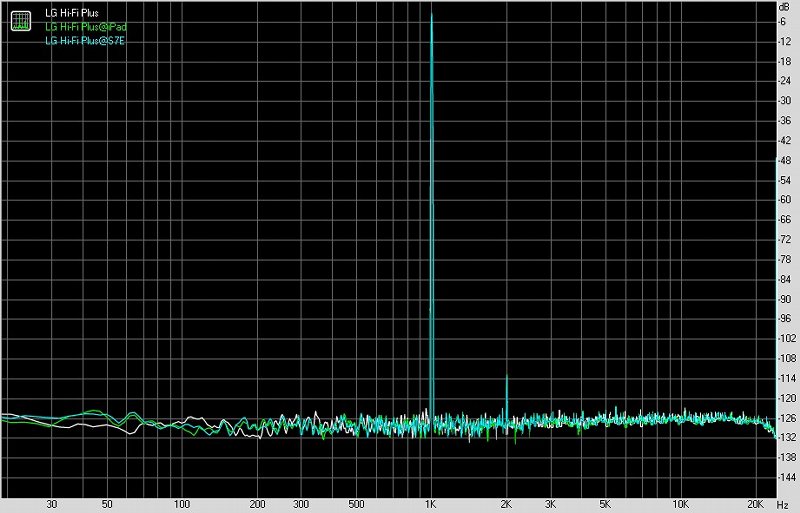Viewport: 800px width, 513px height.
Task: Click the -144 dB scale label
Action: click(786, 477)
